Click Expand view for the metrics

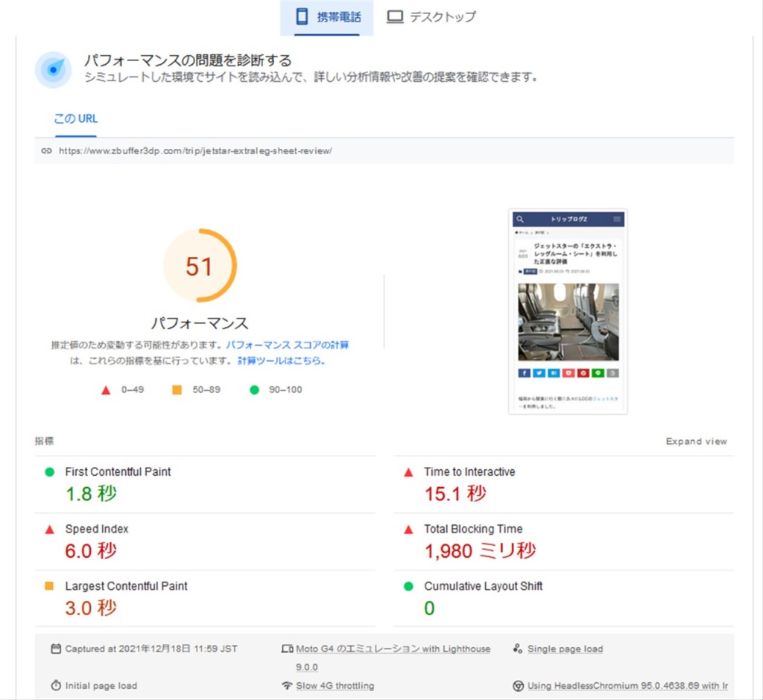(x=697, y=441)
